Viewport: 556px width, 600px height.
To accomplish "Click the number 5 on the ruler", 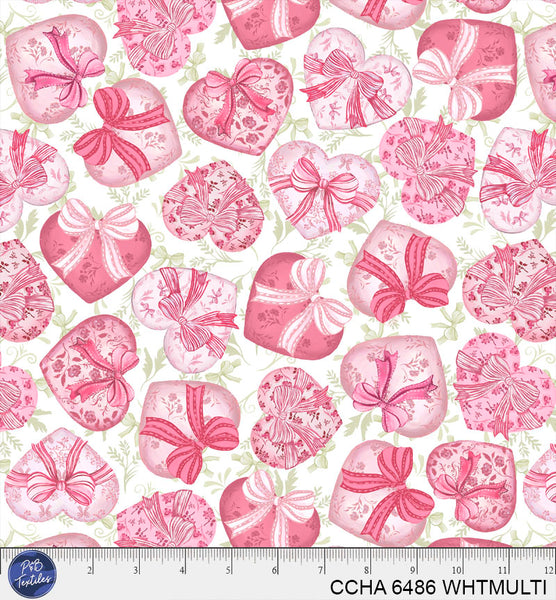I will tap(228, 571).
